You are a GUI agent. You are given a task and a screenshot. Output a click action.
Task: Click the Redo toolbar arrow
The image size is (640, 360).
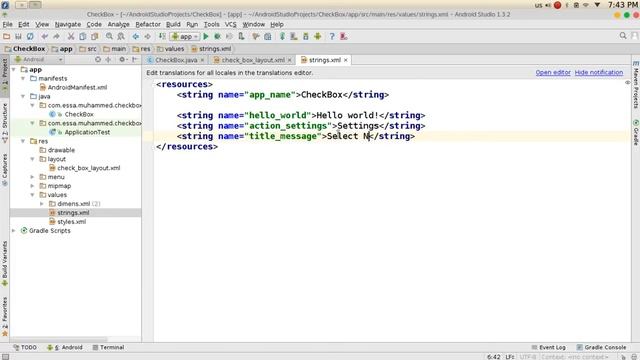click(56, 36)
